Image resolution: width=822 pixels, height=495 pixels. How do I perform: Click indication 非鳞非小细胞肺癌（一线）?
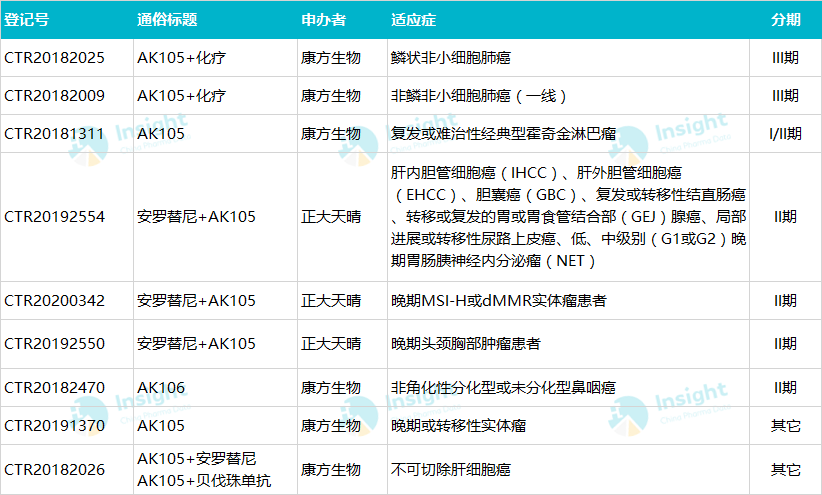tap(479, 96)
